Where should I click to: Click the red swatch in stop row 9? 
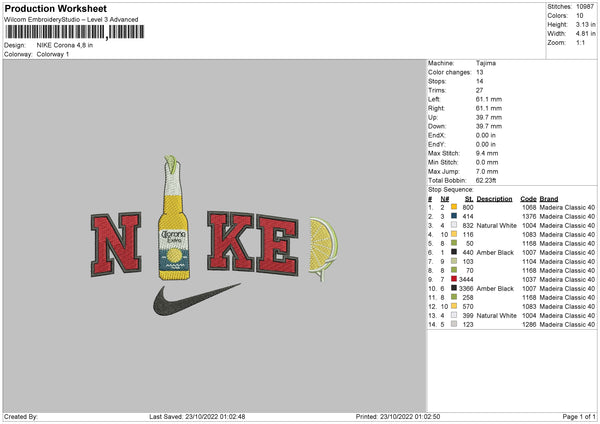pyautogui.click(x=454, y=279)
